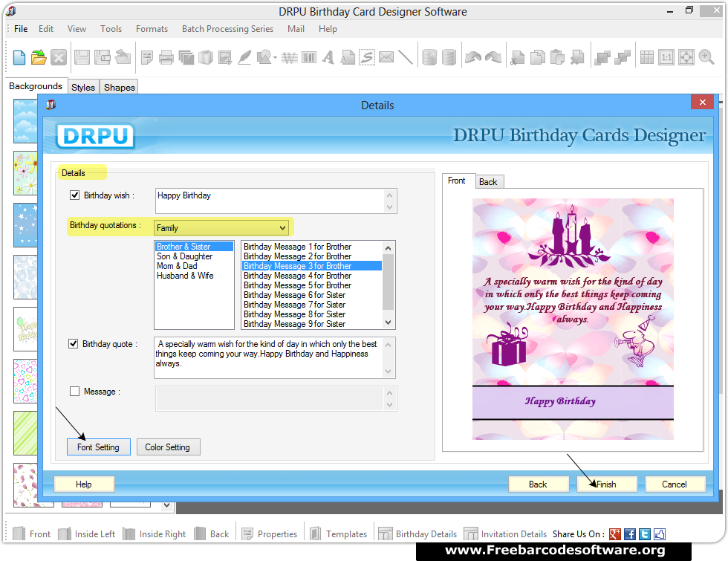Open the Help menu in menu bar
Viewport: 728px width, 561px height.
click(x=328, y=29)
